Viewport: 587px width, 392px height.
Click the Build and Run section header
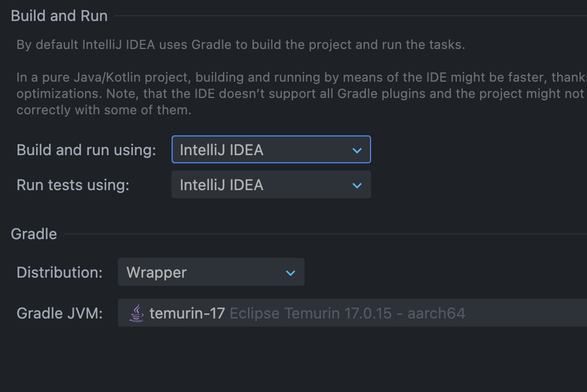coord(59,16)
